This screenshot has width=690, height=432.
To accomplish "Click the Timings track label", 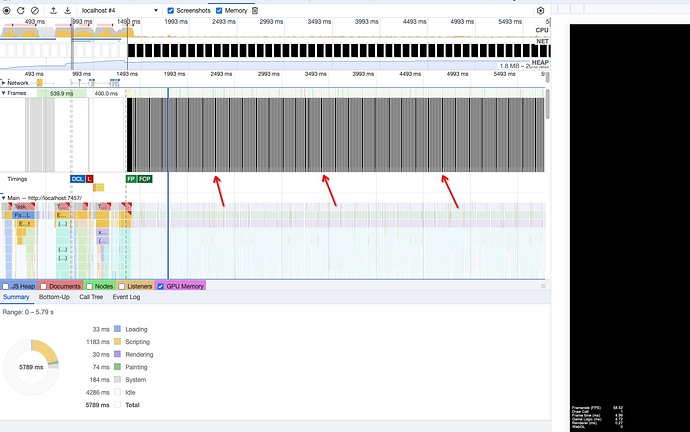I will pyautogui.click(x=17, y=179).
